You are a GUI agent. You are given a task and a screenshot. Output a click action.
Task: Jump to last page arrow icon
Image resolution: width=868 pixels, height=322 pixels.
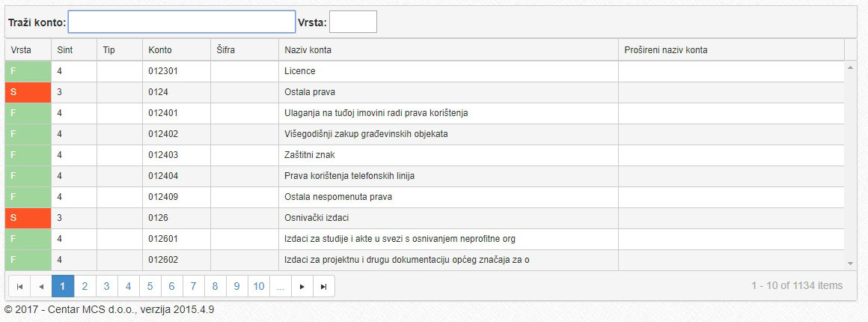(x=324, y=287)
